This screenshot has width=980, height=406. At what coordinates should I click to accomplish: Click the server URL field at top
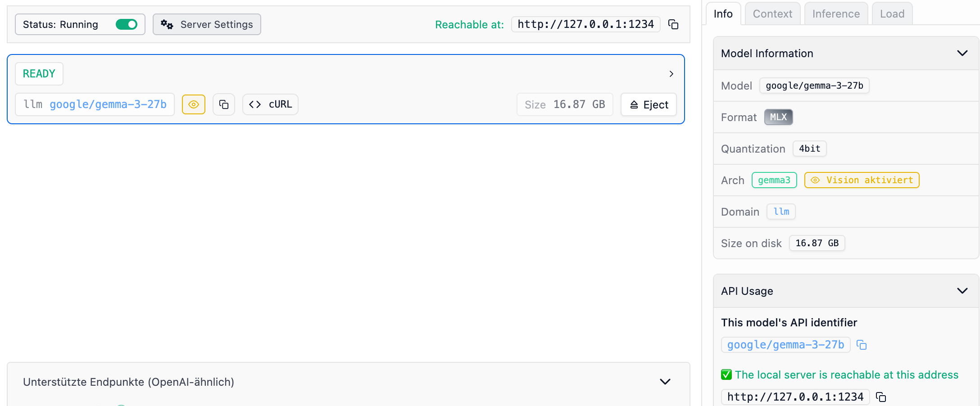coord(585,24)
